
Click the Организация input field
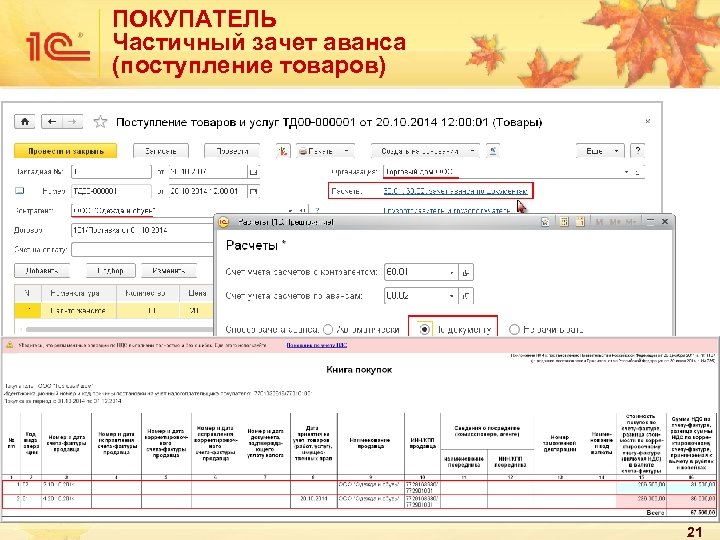[502, 172]
